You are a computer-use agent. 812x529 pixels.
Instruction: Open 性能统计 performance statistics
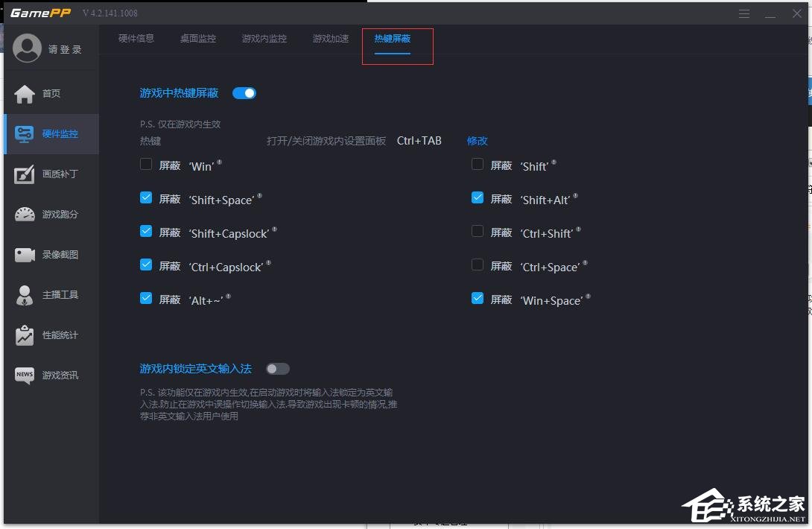click(x=50, y=335)
